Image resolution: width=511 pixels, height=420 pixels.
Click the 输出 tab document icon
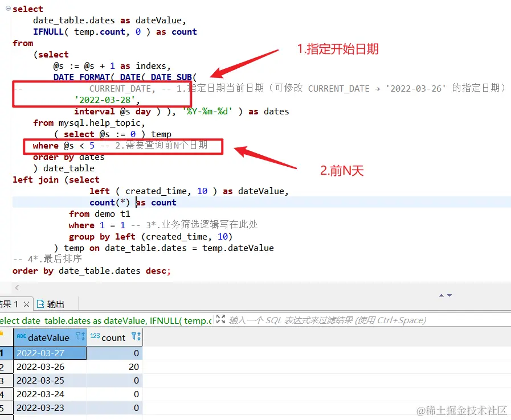(40, 304)
